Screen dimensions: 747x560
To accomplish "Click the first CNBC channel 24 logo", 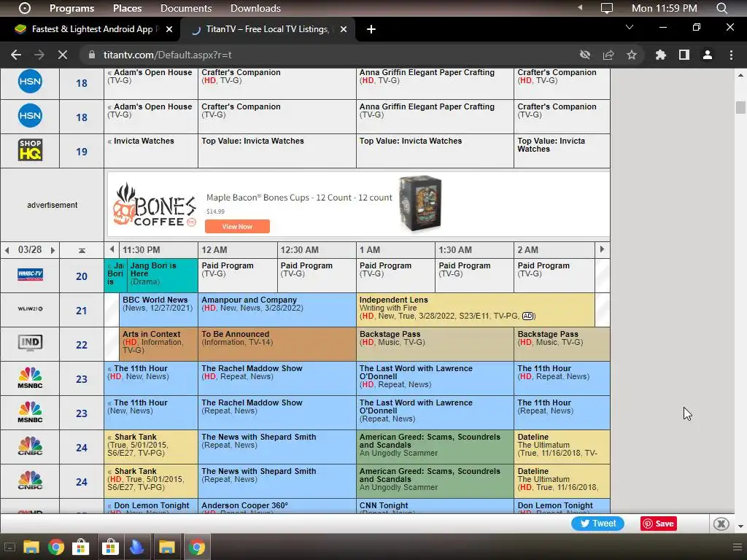I will click(30, 446).
